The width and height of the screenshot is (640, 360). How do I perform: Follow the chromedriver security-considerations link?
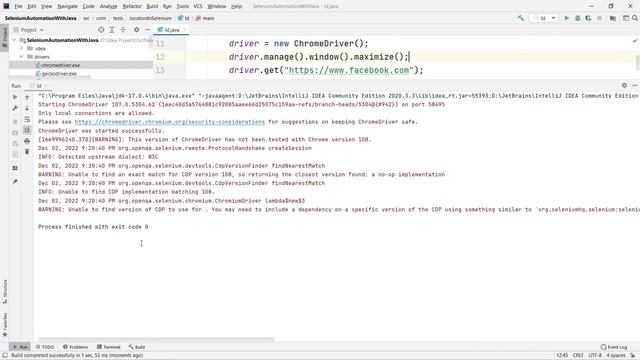click(x=169, y=122)
